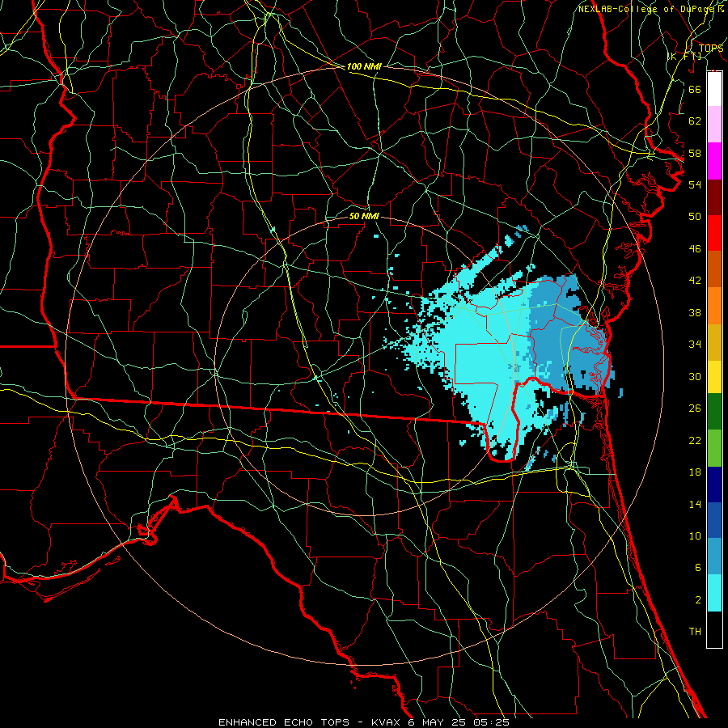
Task: Click the steel blue 10 kft legend swatch
Action: pos(714,557)
